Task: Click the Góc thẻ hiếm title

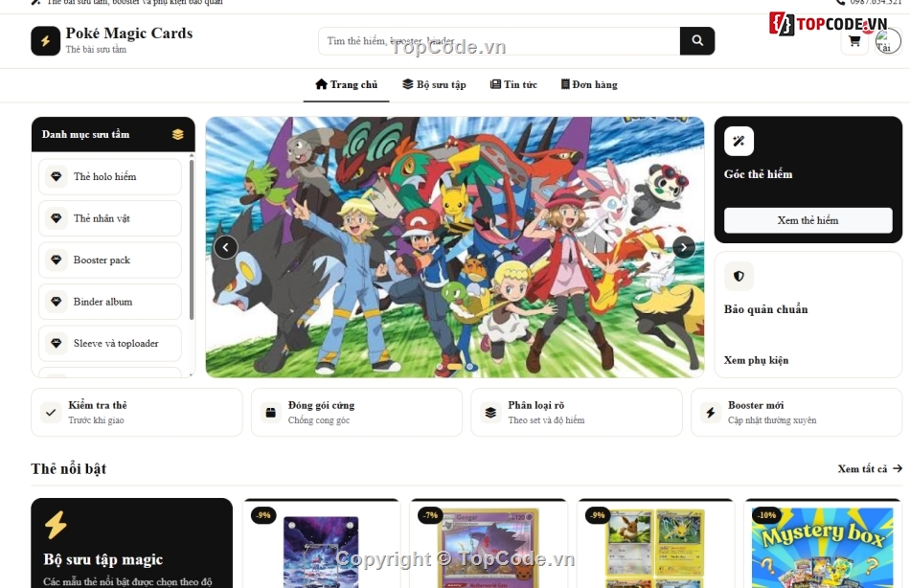Action: [x=758, y=174]
